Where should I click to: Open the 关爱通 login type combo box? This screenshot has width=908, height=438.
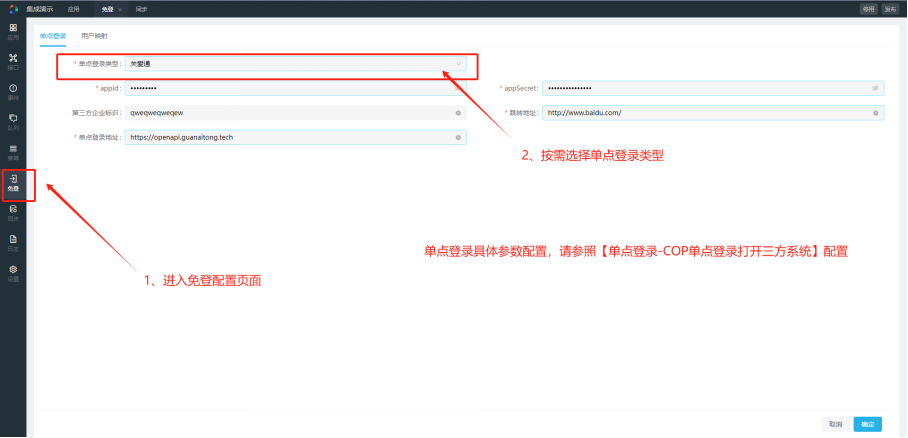point(295,64)
